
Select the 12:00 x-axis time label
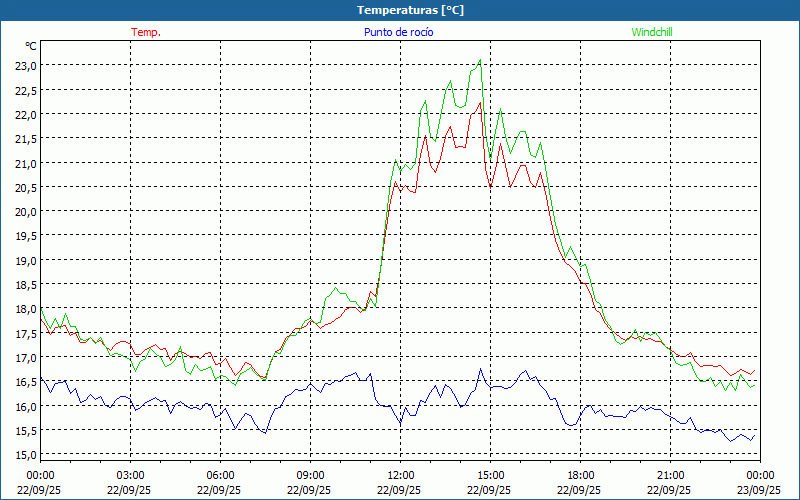(x=400, y=475)
